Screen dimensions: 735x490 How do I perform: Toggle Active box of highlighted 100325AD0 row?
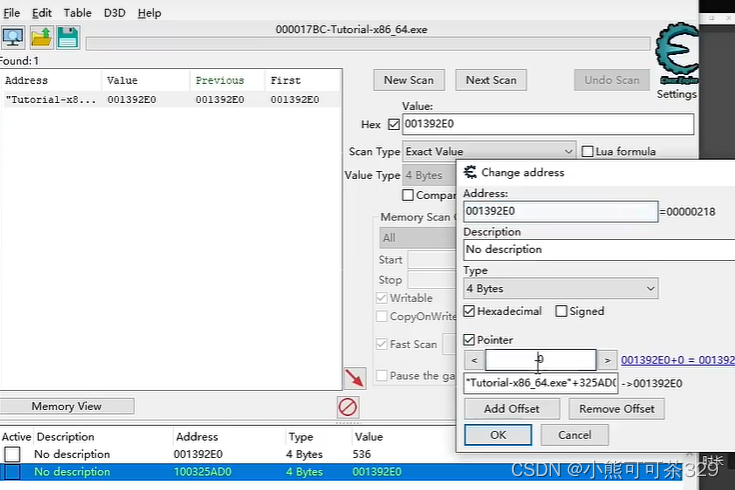[12, 472]
